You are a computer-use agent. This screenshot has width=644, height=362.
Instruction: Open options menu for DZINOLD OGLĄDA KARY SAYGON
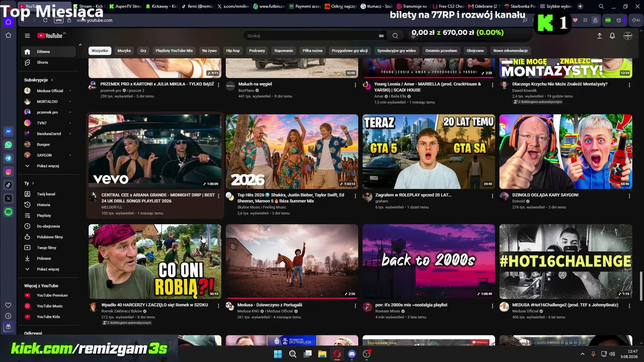pyautogui.click(x=629, y=196)
